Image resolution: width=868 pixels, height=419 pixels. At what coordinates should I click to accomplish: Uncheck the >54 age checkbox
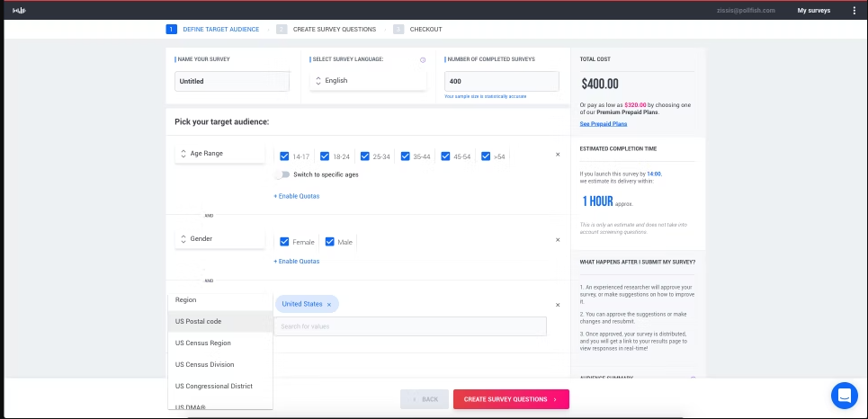486,156
